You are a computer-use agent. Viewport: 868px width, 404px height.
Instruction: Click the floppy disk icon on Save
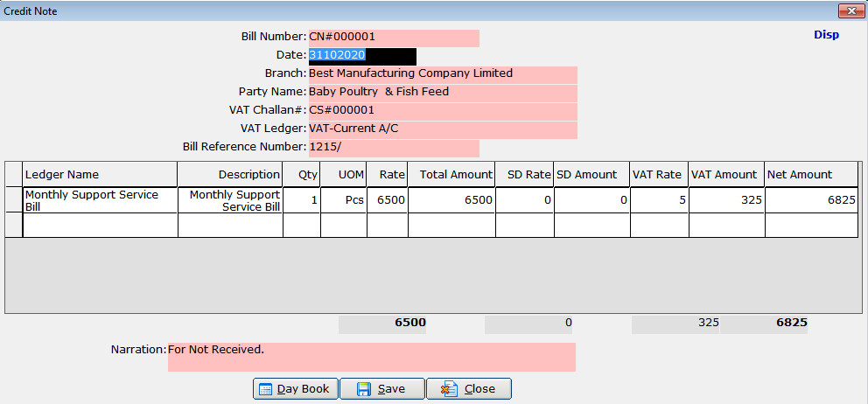click(364, 390)
